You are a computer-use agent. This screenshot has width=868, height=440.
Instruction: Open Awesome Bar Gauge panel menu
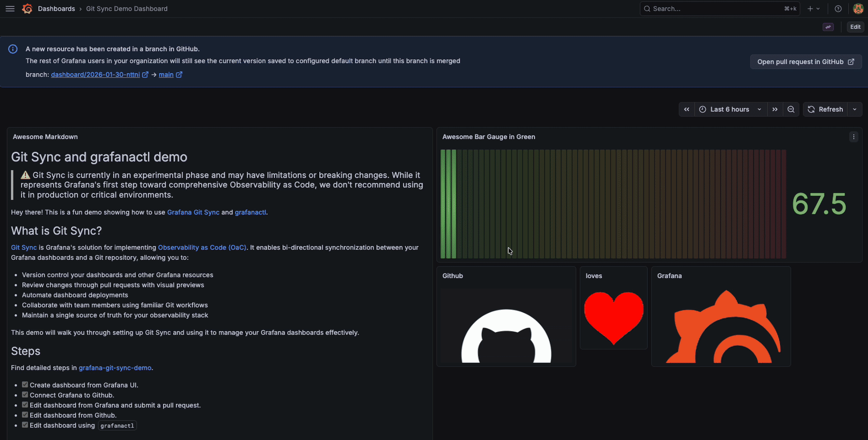[854, 137]
